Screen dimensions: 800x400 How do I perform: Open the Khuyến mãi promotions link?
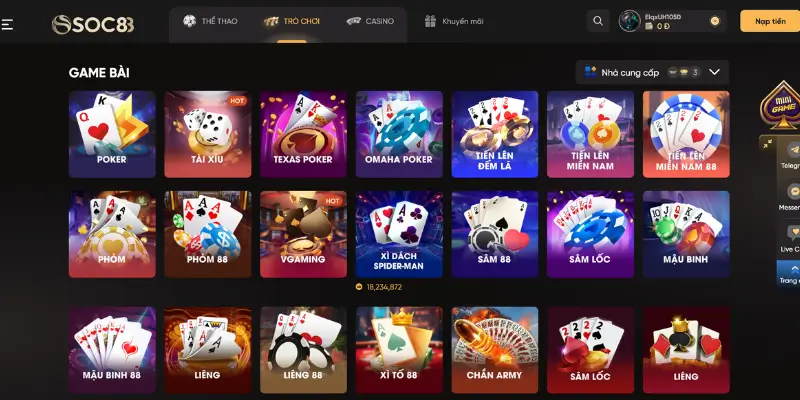454,21
